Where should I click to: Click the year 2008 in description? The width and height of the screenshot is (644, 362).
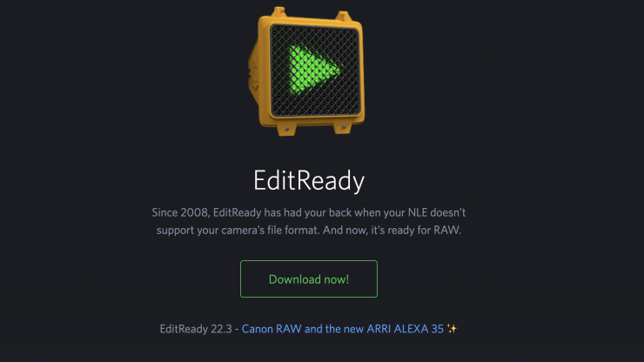[x=195, y=212]
